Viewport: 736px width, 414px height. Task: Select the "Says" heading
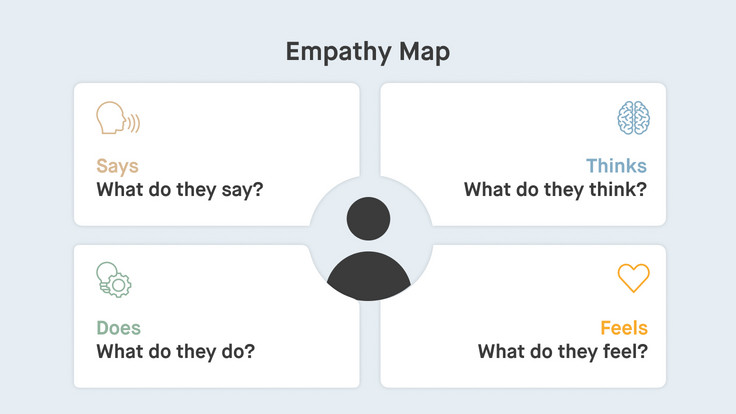tap(117, 166)
